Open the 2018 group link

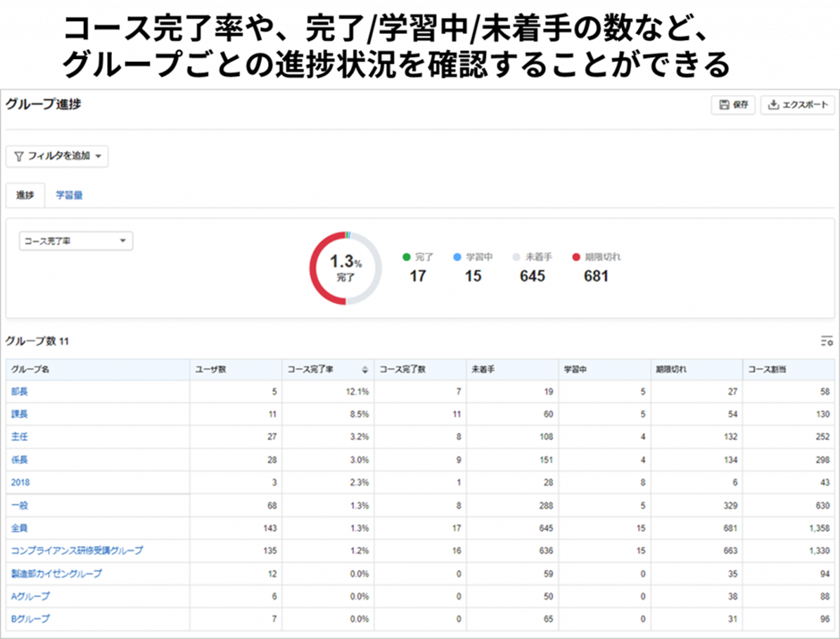[x=21, y=483]
